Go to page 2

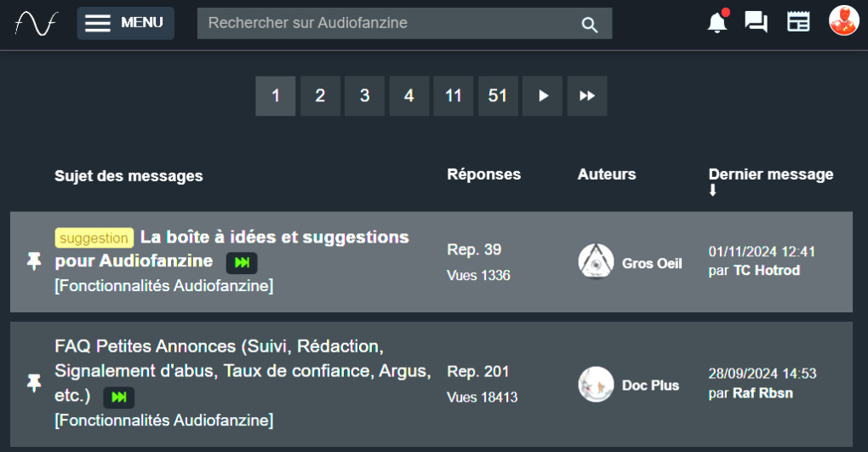320,96
